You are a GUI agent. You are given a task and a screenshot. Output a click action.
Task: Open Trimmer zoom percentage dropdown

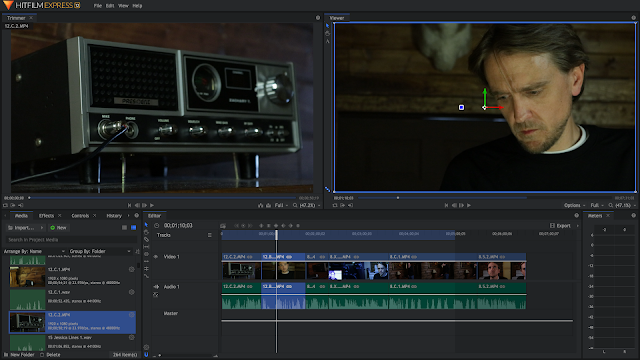(307, 205)
